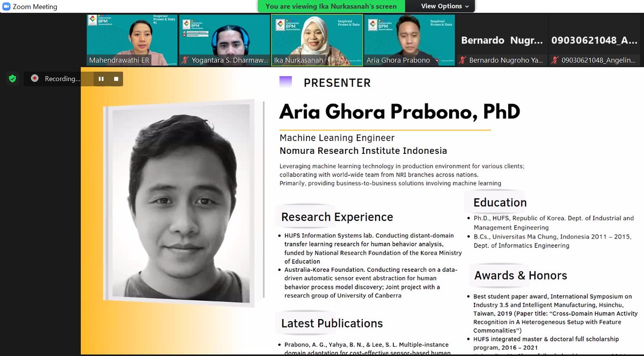Click the Zoom Meeting app icon in title bar

pos(6,7)
